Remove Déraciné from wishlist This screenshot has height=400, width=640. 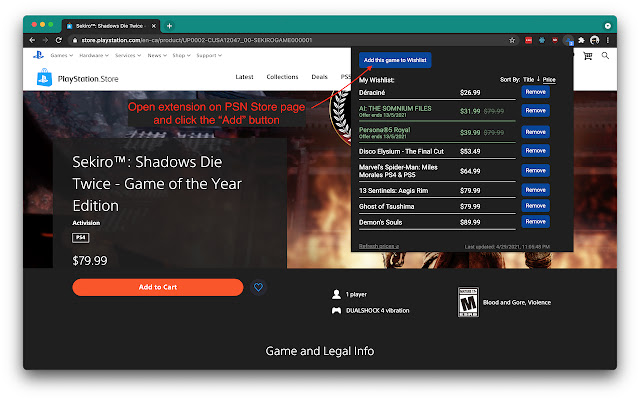(536, 92)
